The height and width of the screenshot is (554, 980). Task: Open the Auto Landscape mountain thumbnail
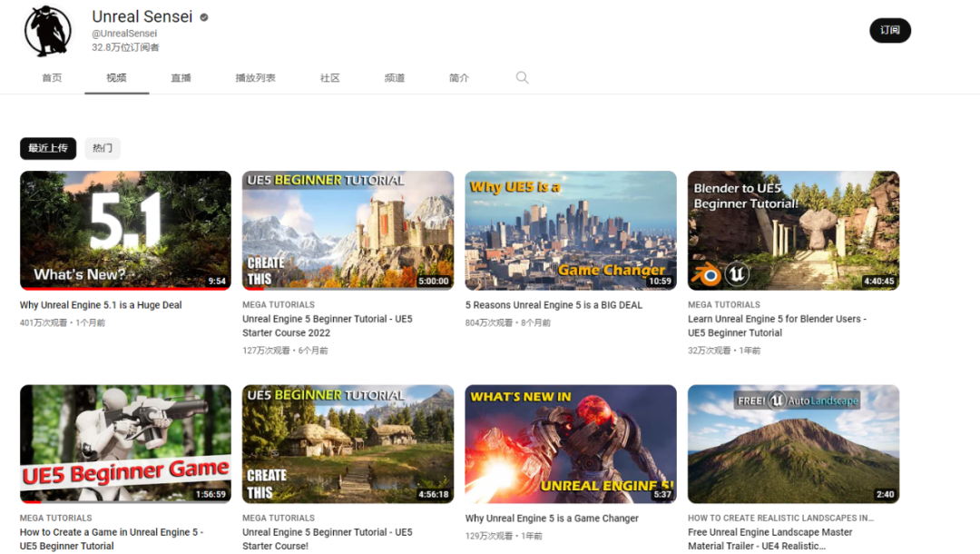point(793,443)
